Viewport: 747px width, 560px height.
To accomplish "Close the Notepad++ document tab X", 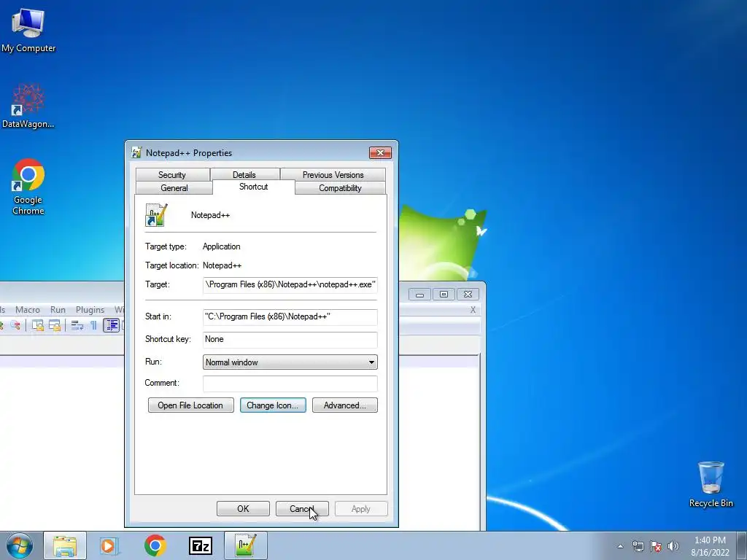I will 473,310.
